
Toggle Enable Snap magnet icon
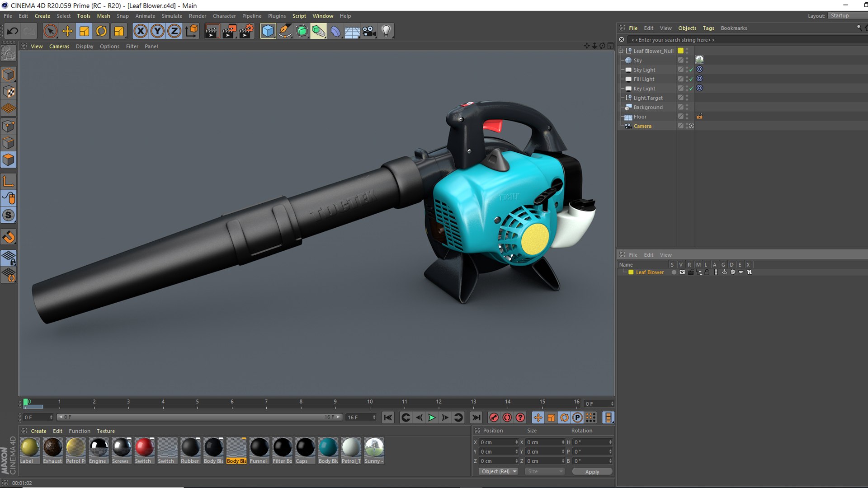pos(9,237)
